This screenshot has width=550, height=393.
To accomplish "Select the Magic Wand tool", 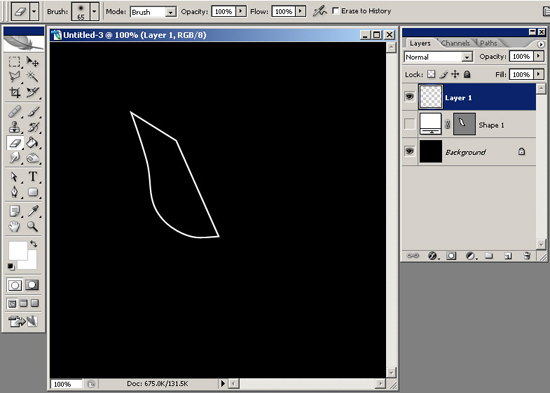I will coord(33,76).
